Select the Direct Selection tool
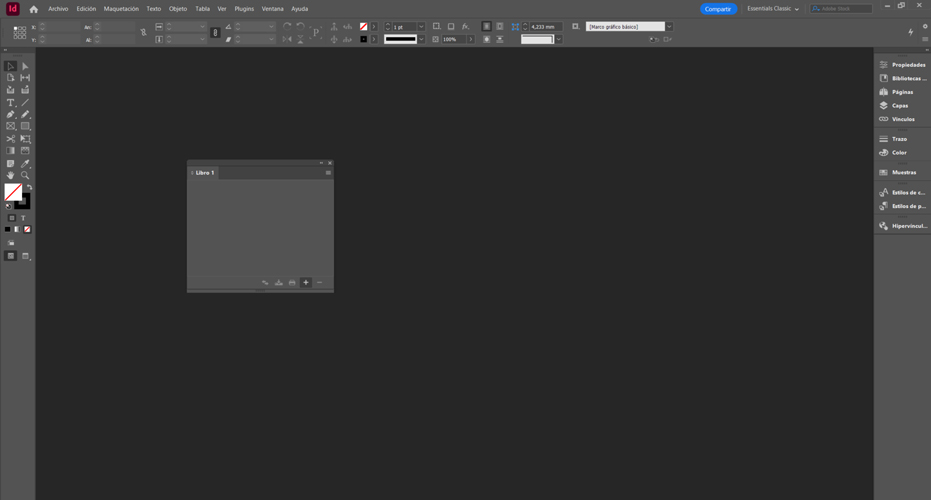This screenshot has width=931, height=500. point(25,66)
